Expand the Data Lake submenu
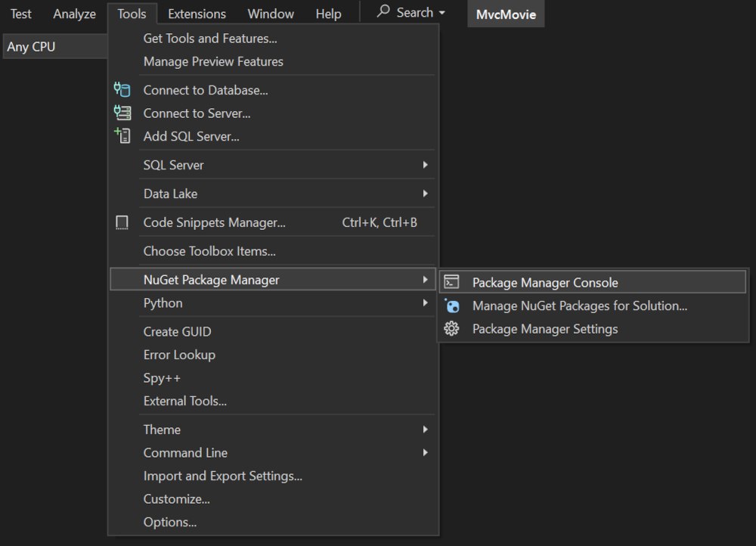 (426, 194)
